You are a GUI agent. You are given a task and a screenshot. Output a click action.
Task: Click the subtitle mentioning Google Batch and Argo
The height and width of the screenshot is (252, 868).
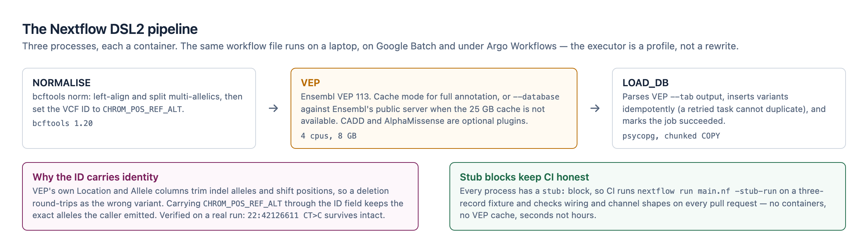(x=380, y=46)
